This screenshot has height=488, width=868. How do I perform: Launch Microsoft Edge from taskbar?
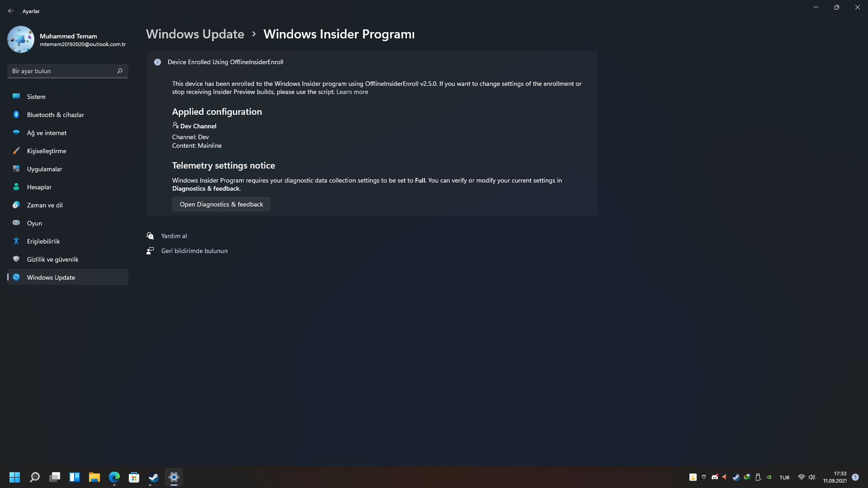(114, 477)
